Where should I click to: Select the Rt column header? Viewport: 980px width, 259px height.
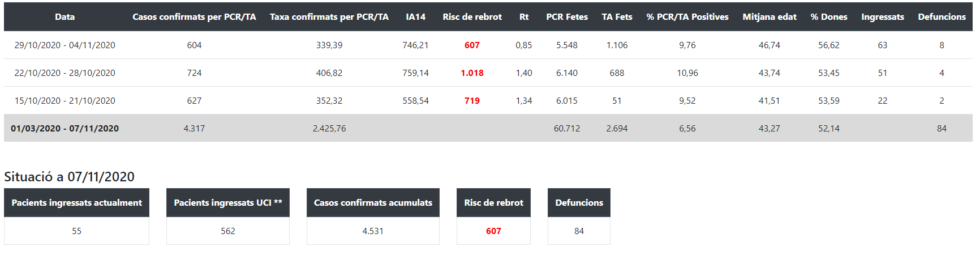[x=524, y=17]
